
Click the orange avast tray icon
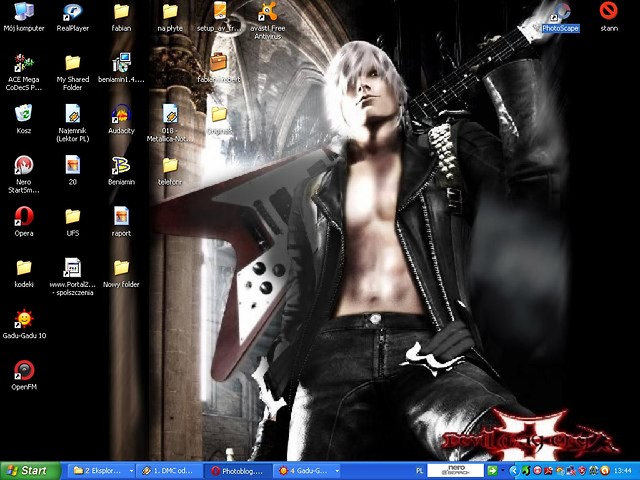point(605,471)
